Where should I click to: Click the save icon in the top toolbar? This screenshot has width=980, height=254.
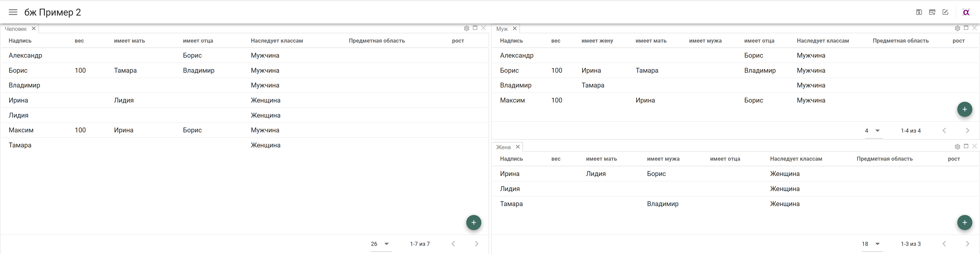pyautogui.click(x=919, y=12)
